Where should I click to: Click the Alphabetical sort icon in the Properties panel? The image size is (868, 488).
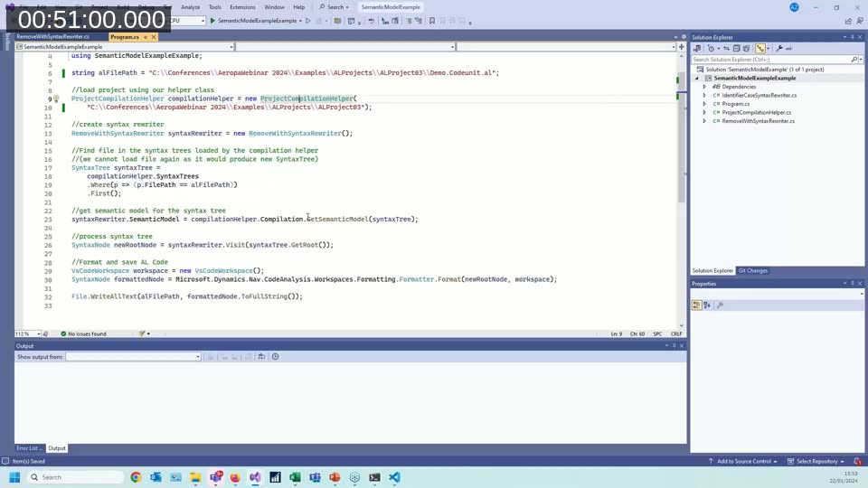click(x=707, y=305)
